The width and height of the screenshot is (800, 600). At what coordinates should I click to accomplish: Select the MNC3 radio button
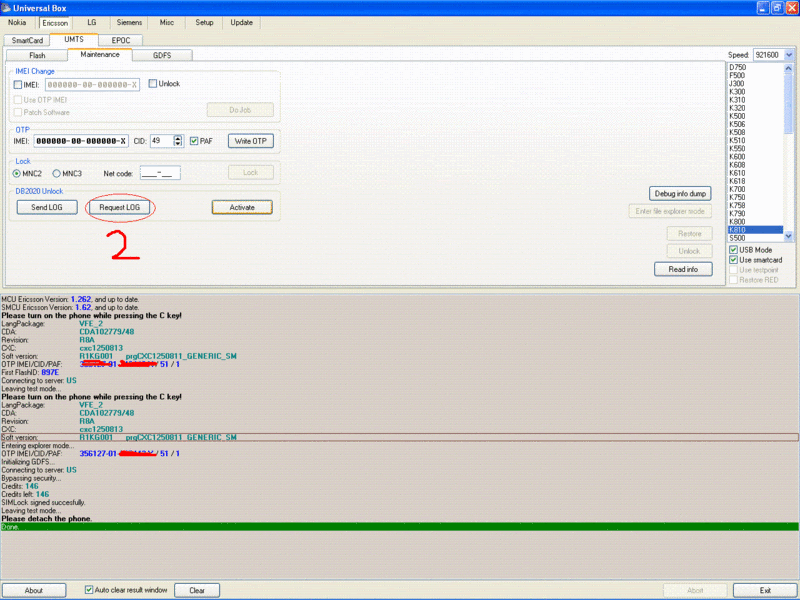(x=57, y=173)
